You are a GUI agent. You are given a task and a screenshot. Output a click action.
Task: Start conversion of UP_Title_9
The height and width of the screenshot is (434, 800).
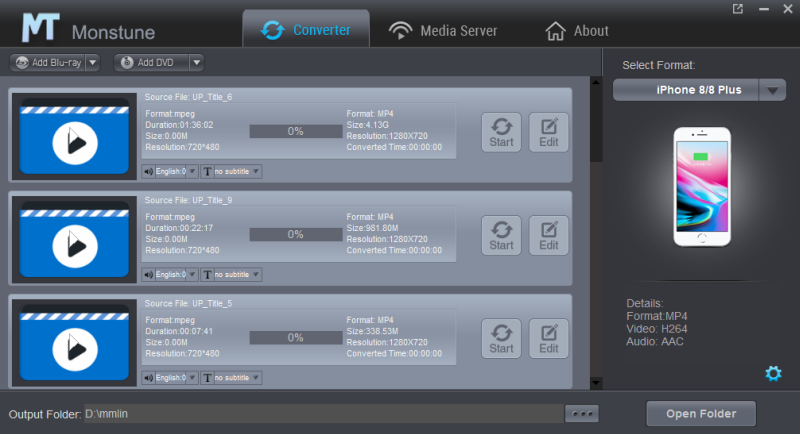pos(501,235)
